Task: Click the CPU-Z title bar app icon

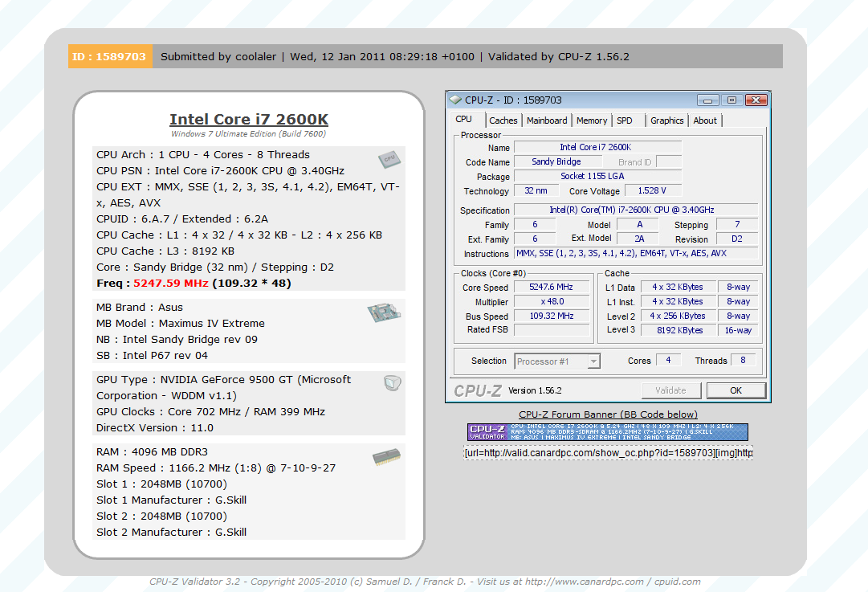Action: click(455, 100)
